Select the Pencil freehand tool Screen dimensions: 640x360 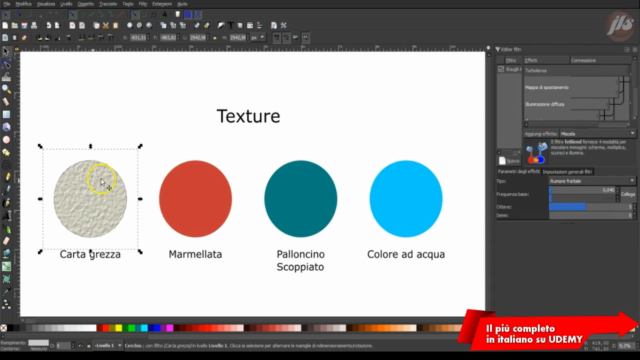pyautogui.click(x=6, y=178)
